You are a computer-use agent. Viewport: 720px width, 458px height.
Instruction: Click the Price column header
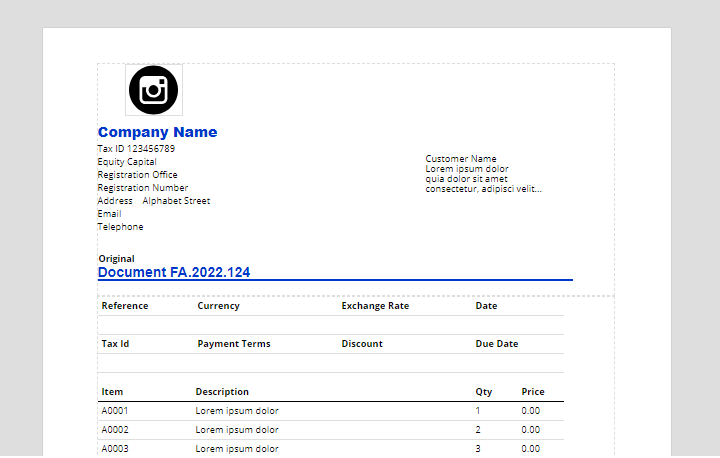click(x=533, y=392)
